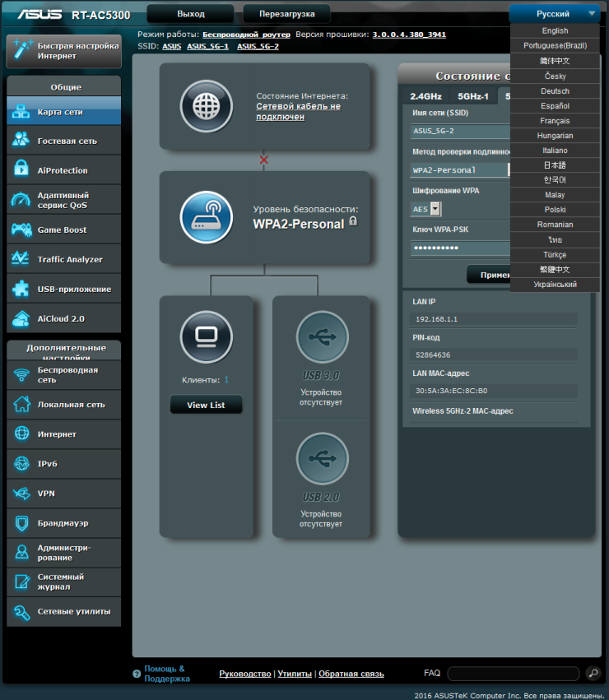Click the FAQ search magnifier icon
Viewport: 609px width, 700px height.
593,673
